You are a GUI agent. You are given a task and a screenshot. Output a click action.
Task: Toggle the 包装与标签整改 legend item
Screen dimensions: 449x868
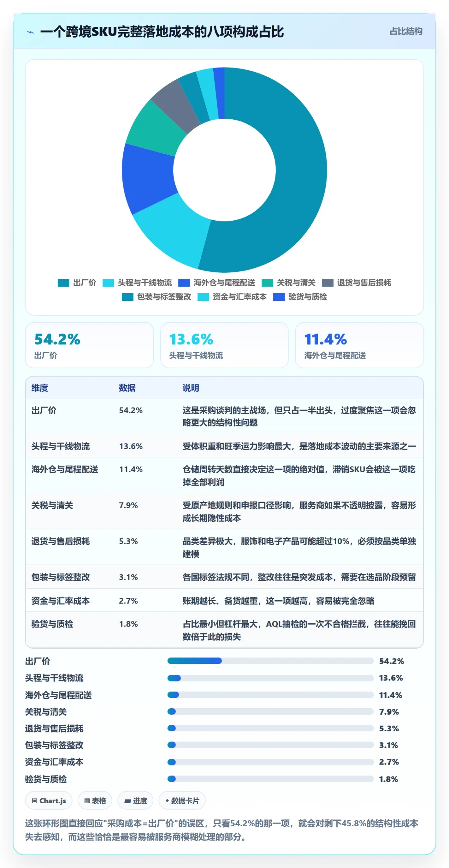point(156,297)
